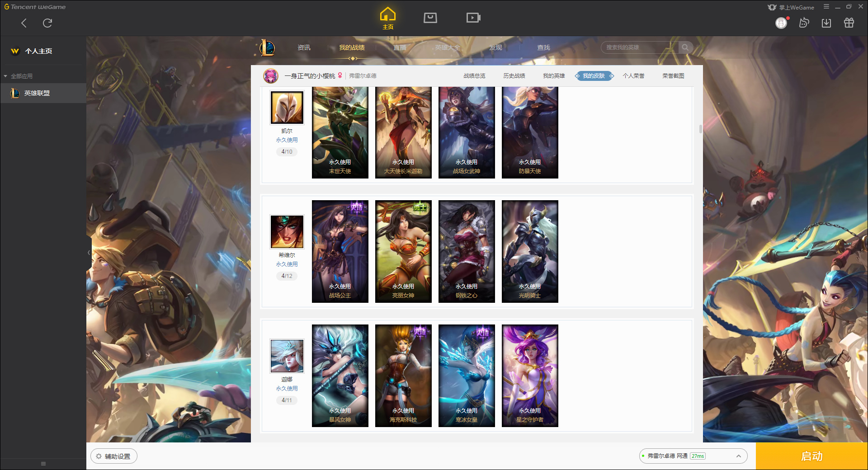Click 掌上WeGame mobile app link
Image resolution: width=868 pixels, height=470 pixels.
coord(791,7)
